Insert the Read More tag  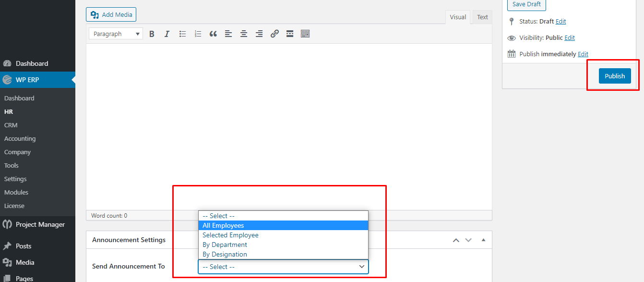pos(289,34)
